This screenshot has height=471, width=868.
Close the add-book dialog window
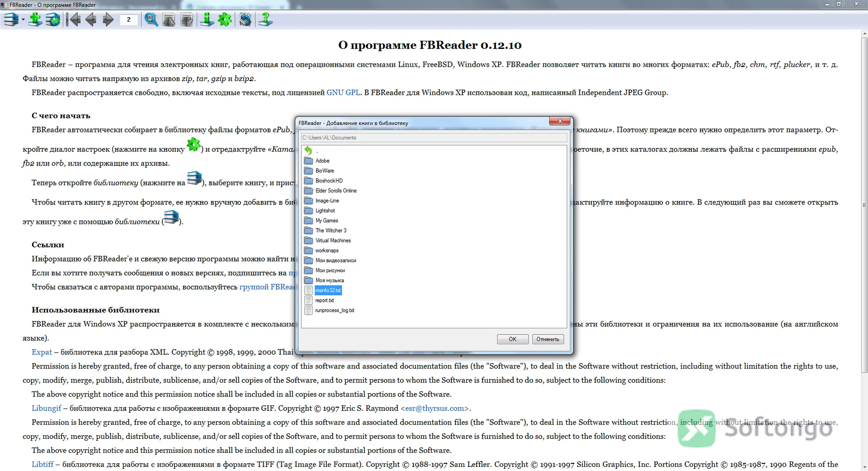point(560,121)
